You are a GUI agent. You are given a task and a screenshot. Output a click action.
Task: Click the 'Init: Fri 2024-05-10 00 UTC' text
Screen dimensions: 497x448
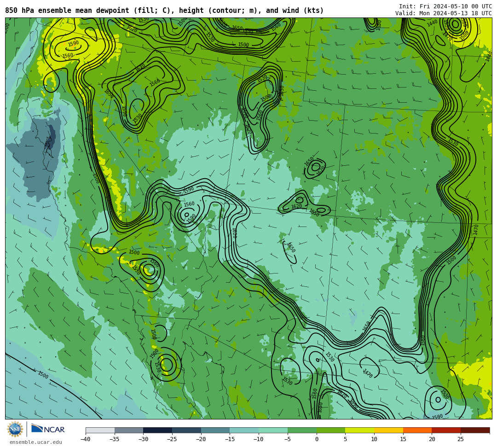(x=445, y=6)
